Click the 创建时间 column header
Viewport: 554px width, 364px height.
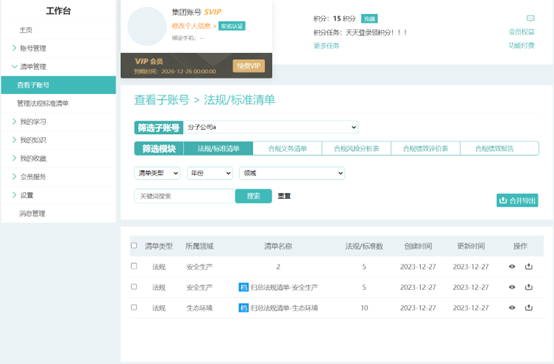418,246
